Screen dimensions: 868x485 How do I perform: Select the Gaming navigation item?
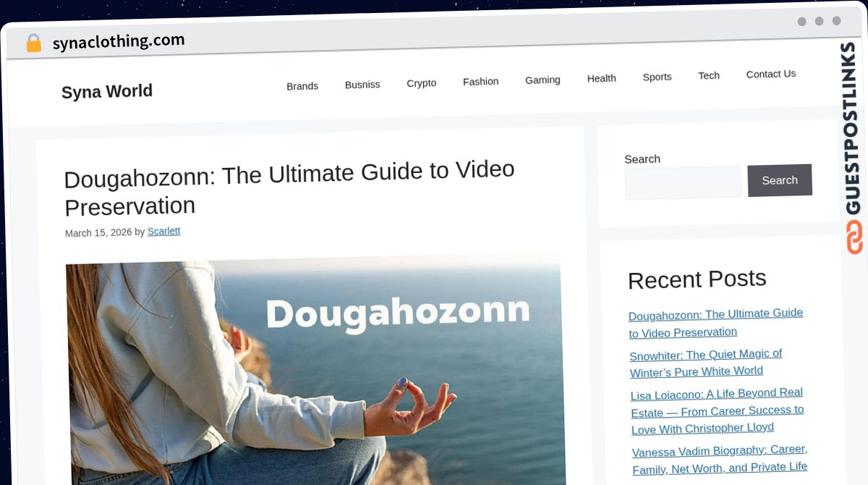click(x=542, y=80)
